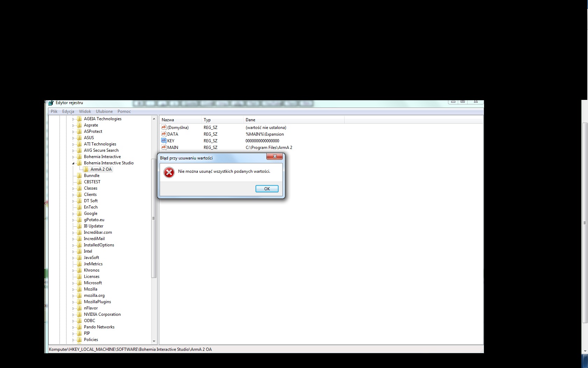This screenshot has width=588, height=368.
Task: Click the Microsoft folder icon
Action: [79, 283]
